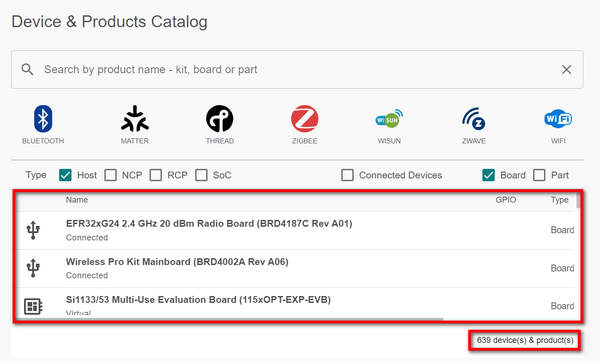
Task: Click the vertical scrollbar of device list
Action: tap(578, 201)
